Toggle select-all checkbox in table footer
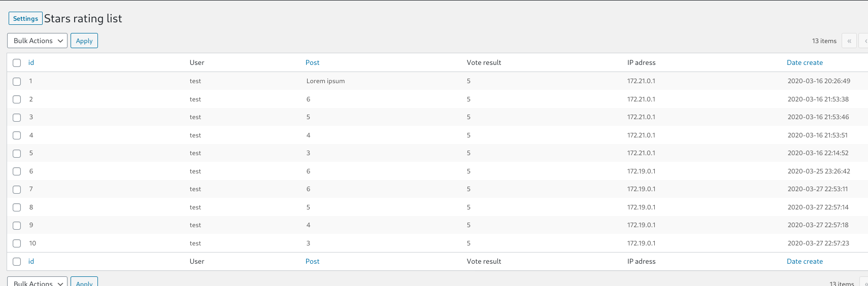The image size is (868, 286). tap(17, 262)
